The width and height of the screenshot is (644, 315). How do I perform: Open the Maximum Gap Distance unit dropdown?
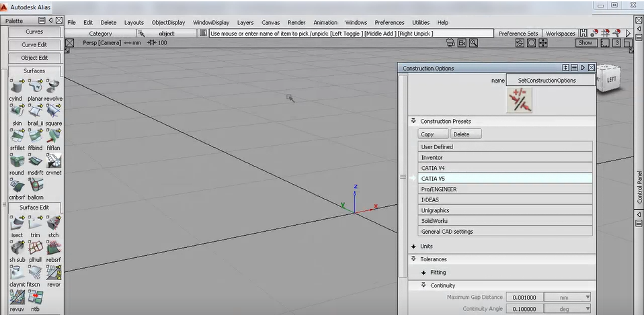point(567,297)
